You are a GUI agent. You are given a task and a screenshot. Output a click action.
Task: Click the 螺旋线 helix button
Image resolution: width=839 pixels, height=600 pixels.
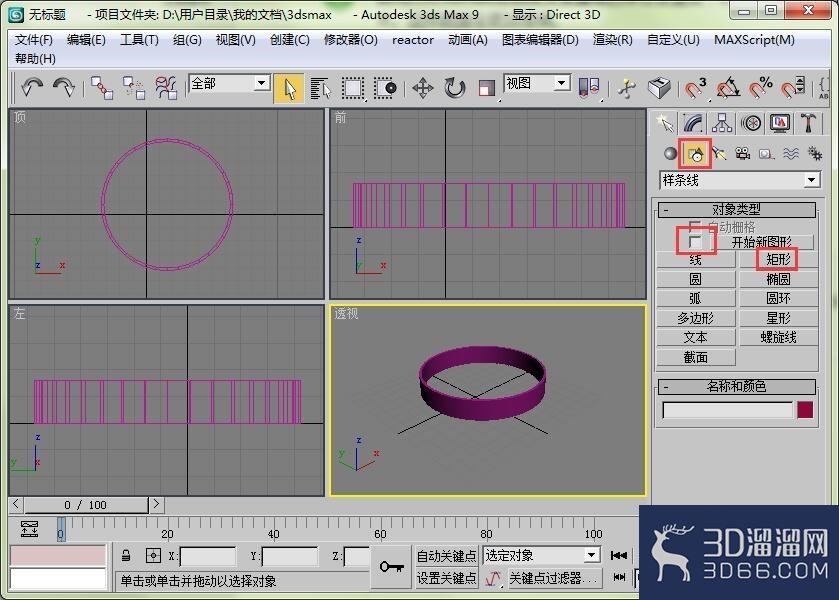778,337
